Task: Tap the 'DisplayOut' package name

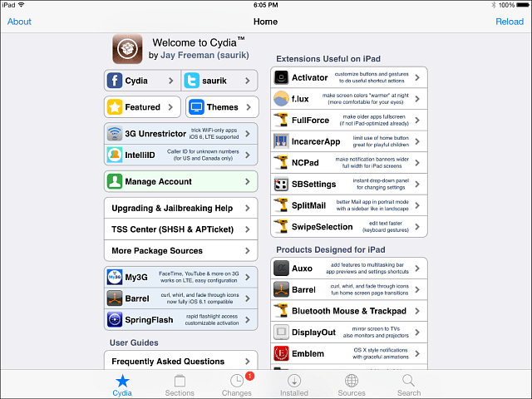Action: 313,332
